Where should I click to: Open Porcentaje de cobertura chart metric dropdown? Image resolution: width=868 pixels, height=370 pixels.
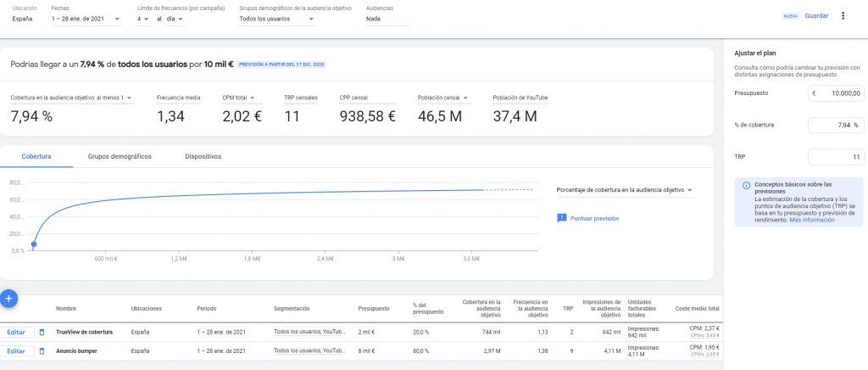tap(625, 190)
